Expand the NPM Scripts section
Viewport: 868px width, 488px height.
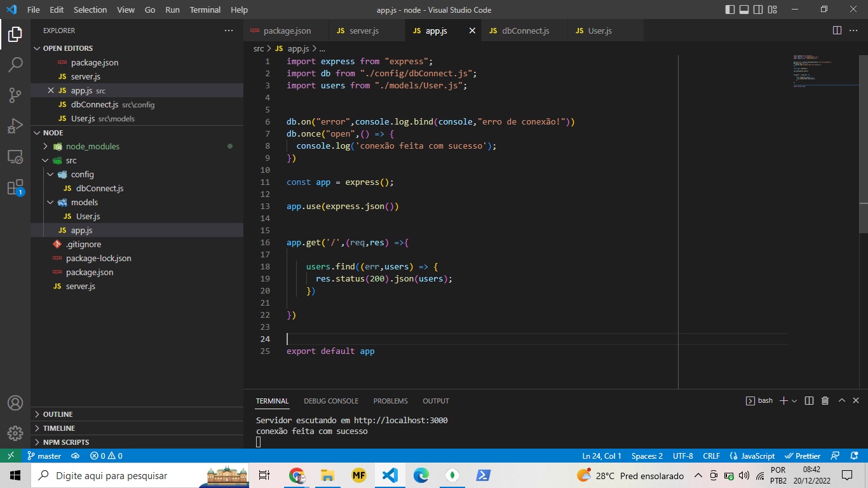137,442
